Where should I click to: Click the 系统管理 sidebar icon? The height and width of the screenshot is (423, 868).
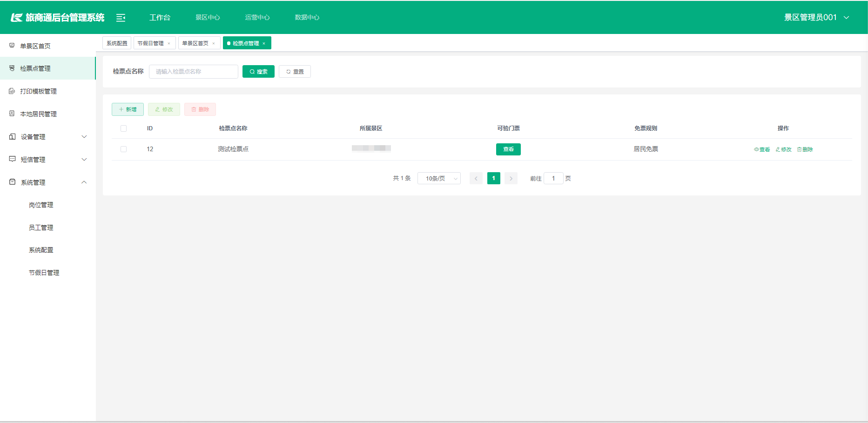(x=13, y=182)
